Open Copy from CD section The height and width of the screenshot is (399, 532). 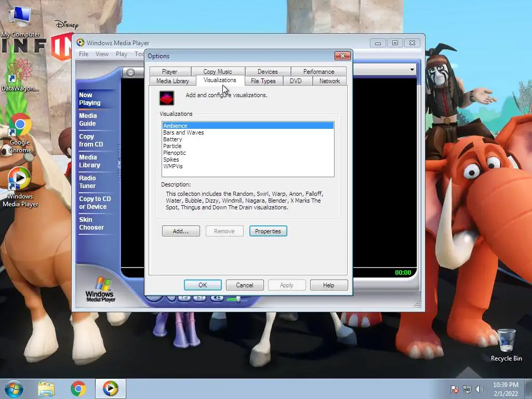(91, 140)
